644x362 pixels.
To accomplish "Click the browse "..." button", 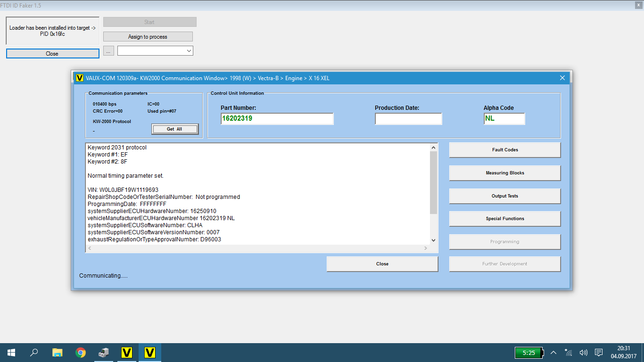I will pyautogui.click(x=108, y=50).
